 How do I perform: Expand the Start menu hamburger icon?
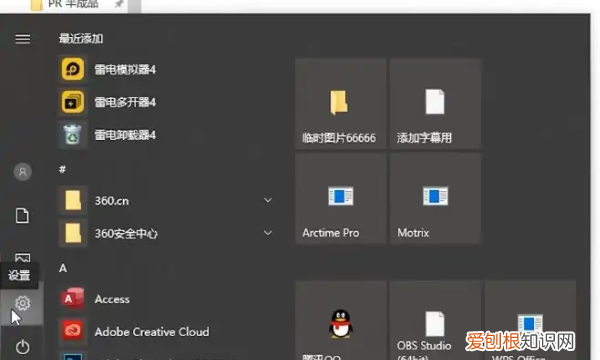[23, 39]
